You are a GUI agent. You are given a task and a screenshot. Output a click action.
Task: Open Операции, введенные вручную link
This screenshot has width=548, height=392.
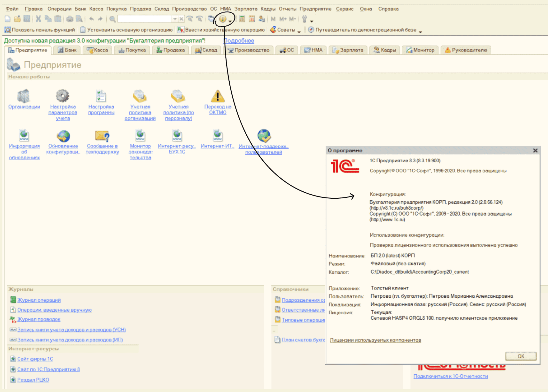click(54, 310)
